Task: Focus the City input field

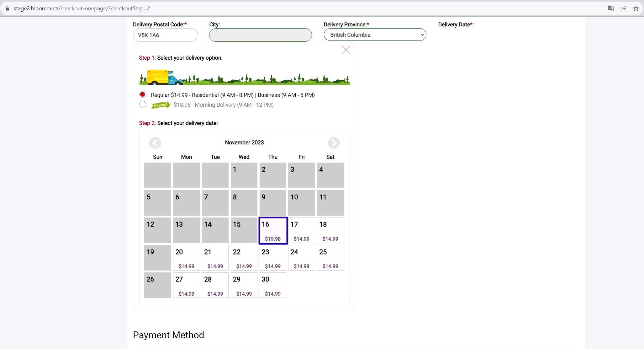Action: point(261,35)
